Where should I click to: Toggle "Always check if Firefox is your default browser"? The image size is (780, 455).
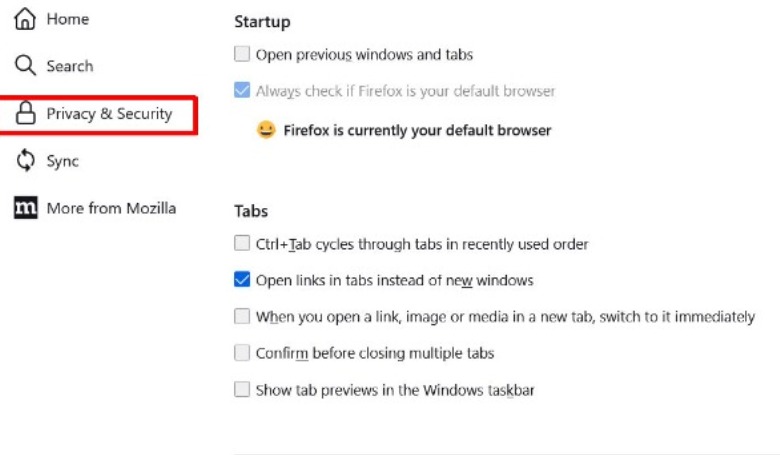[242, 91]
